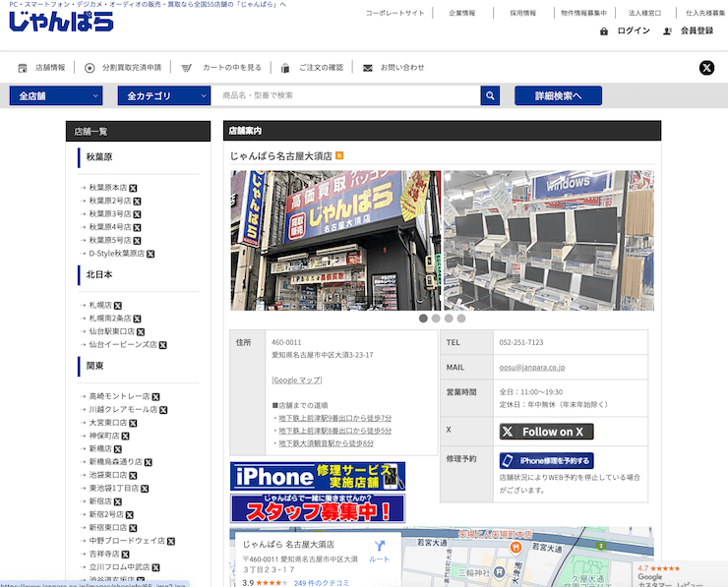
Task: Click X icon next to 秋葉原2号店
Action: (x=137, y=202)
